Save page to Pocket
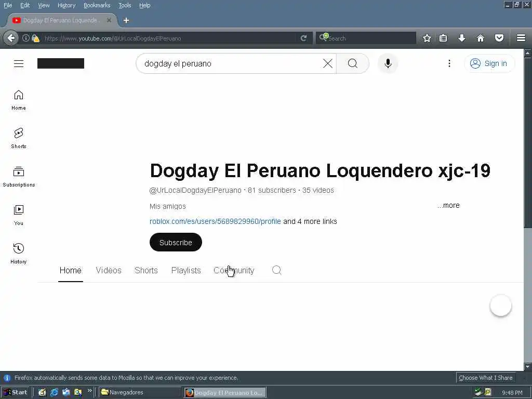The image size is (532, 399). tap(499, 38)
